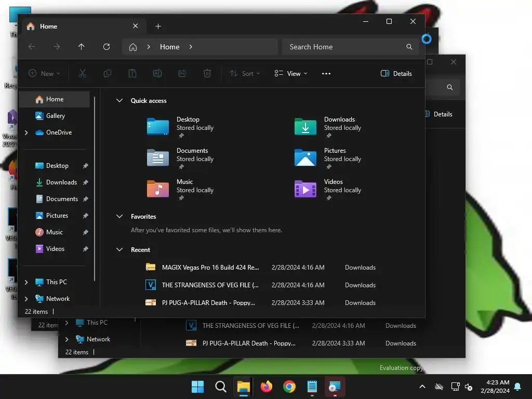532x399 pixels.
Task: Click navigation pane scrollbar
Action: tap(95, 189)
